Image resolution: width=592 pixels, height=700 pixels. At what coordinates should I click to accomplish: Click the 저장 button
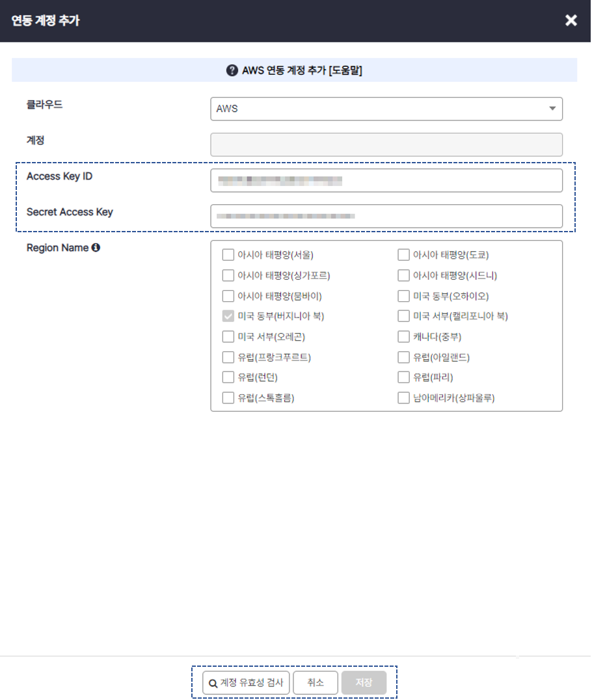364,682
